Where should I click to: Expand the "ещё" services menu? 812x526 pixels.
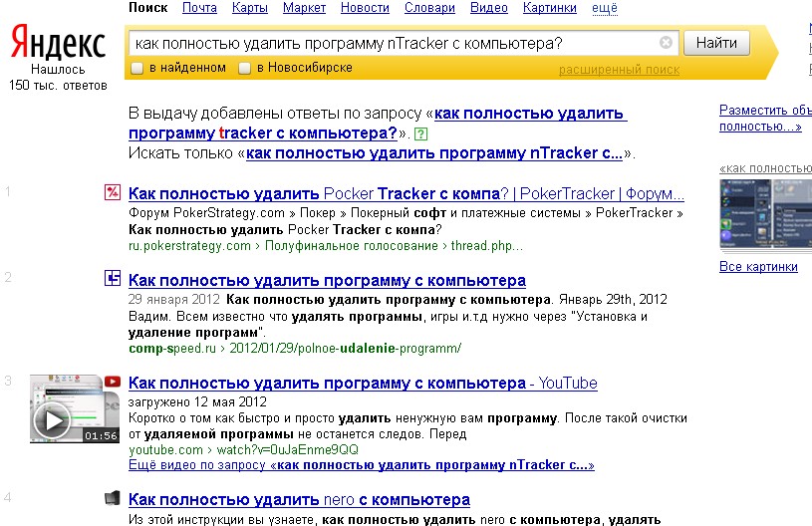[x=605, y=8]
